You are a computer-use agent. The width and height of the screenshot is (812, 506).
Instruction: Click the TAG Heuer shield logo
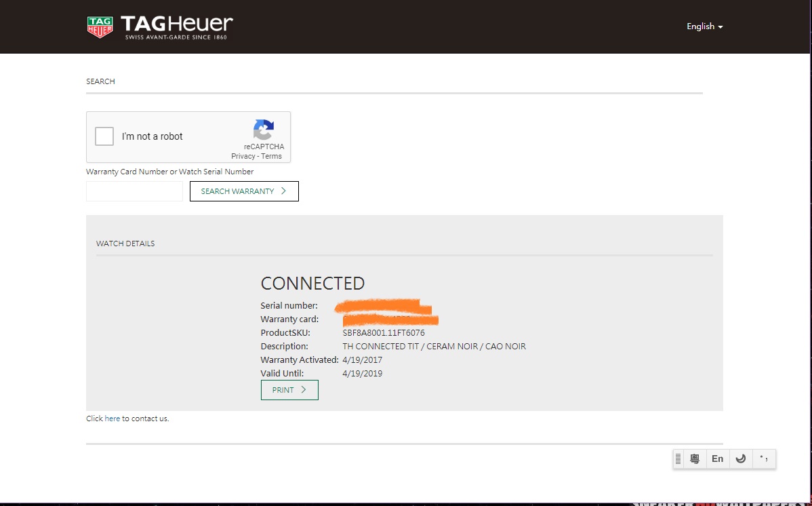(x=100, y=27)
